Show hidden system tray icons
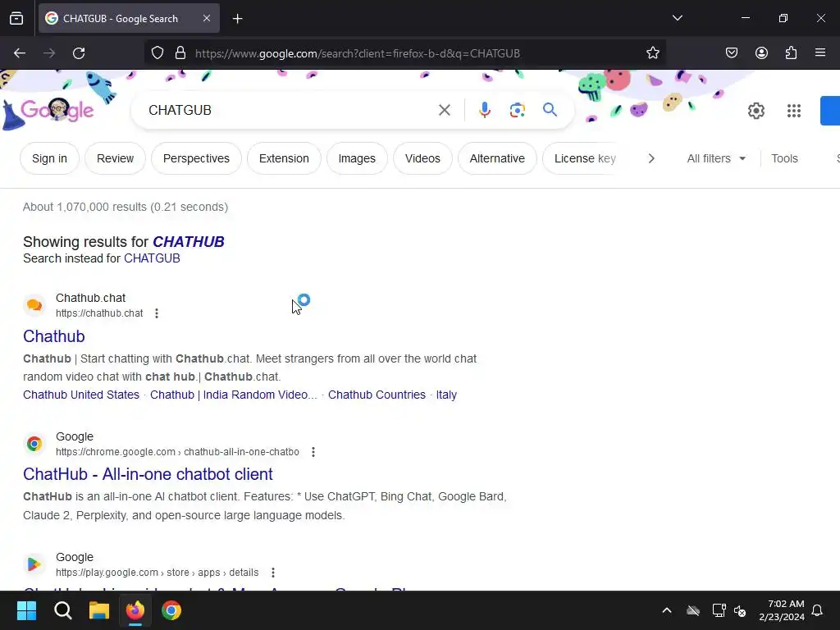This screenshot has width=840, height=630. click(x=666, y=610)
